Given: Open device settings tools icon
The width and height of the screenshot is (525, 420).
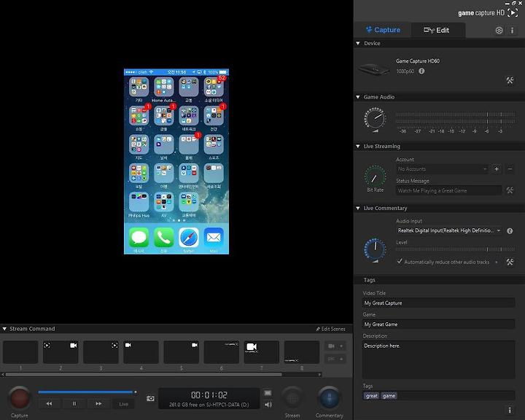Looking at the screenshot, I should pyautogui.click(x=510, y=80).
